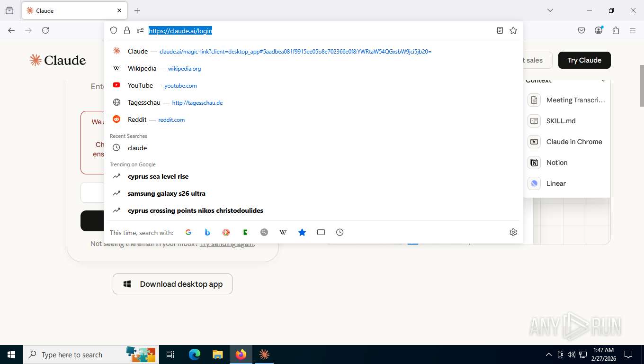Image resolution: width=644 pixels, height=364 pixels.
Task: Open the Pocket save icon
Action: pos(581,30)
